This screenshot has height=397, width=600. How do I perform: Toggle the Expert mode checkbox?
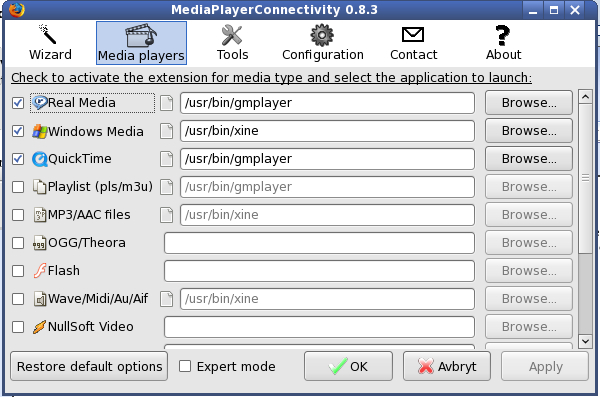pyautogui.click(x=185, y=366)
